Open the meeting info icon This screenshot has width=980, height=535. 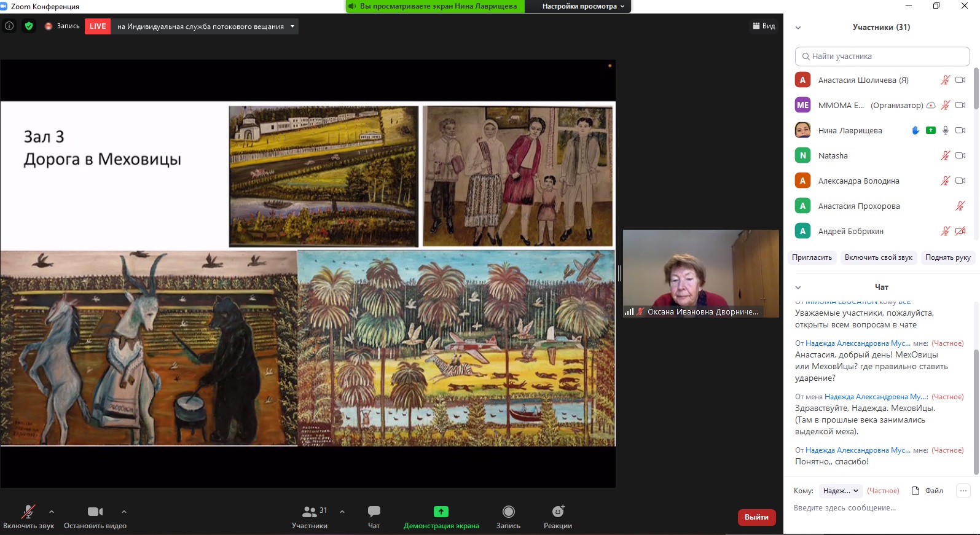point(9,26)
